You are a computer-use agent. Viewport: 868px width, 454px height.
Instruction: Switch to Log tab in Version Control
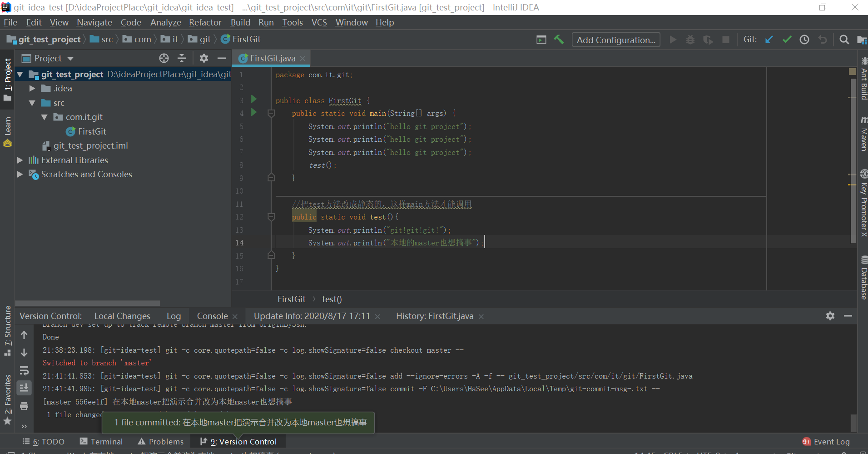(x=174, y=316)
